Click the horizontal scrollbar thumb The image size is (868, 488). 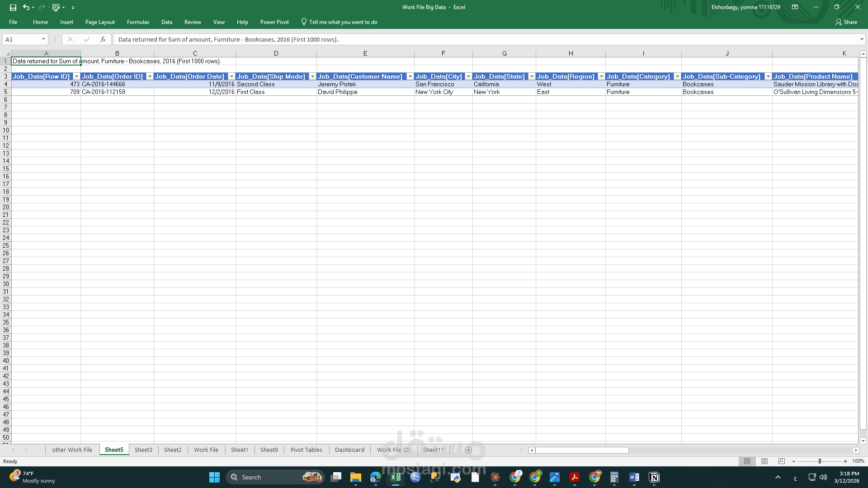pos(582,450)
